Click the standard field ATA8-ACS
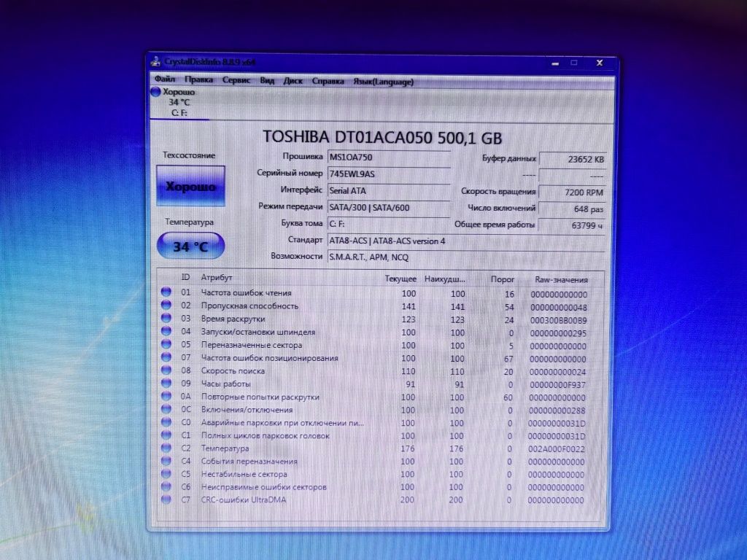The height and width of the screenshot is (560, 747). click(x=466, y=241)
